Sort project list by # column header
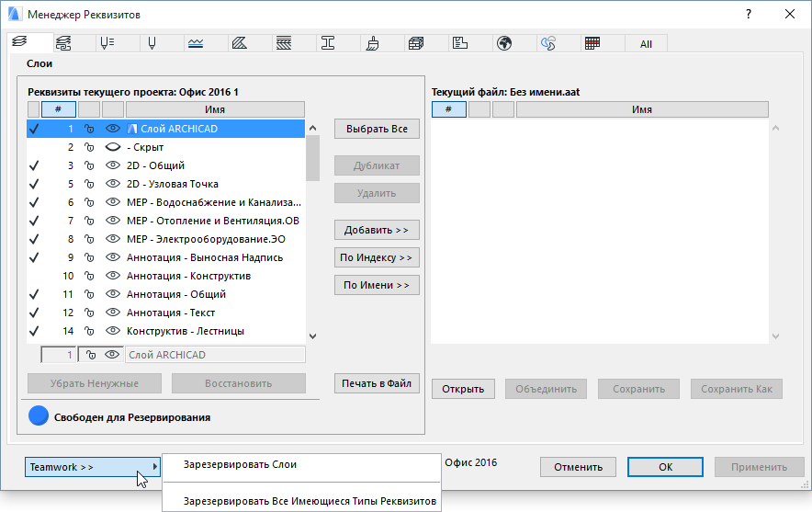The image size is (812, 512). point(59,109)
